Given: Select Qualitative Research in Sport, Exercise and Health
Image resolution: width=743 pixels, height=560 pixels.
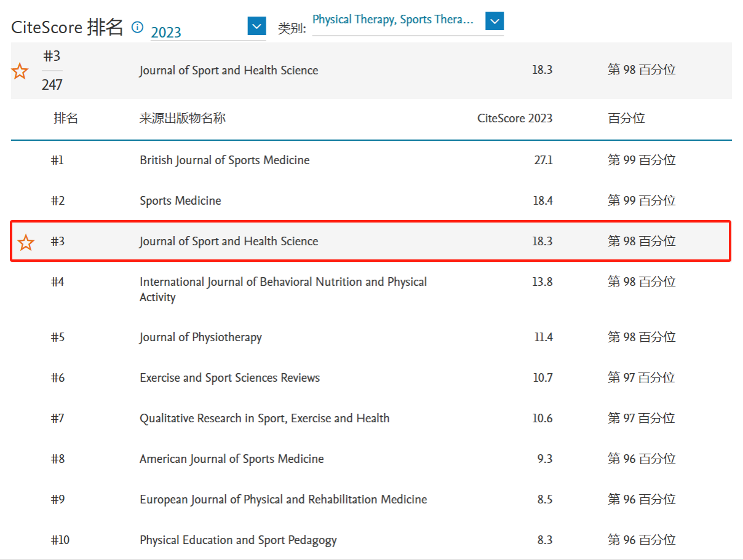Looking at the screenshot, I should point(264,419).
